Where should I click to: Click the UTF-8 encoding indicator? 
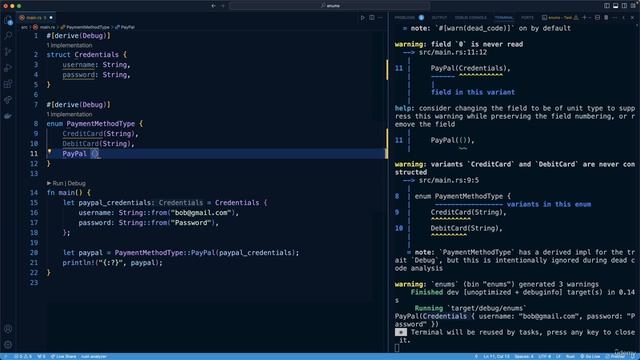coord(544,356)
